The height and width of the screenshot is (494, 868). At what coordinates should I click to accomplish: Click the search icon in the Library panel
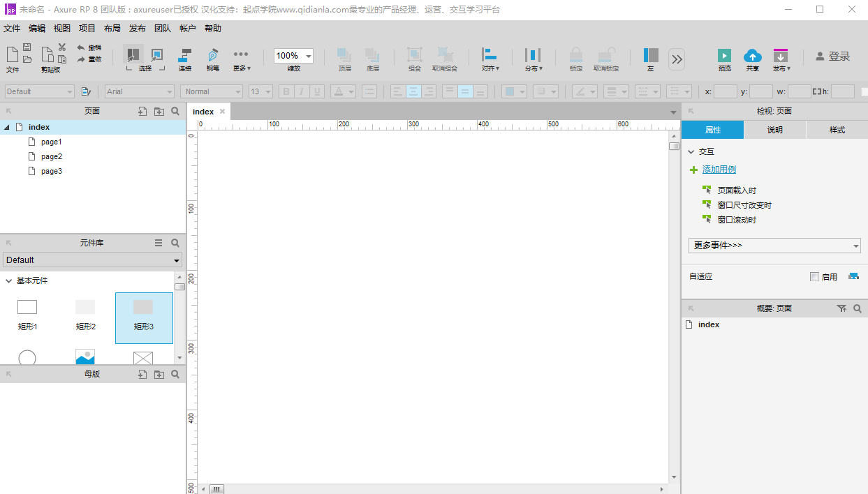(x=175, y=243)
